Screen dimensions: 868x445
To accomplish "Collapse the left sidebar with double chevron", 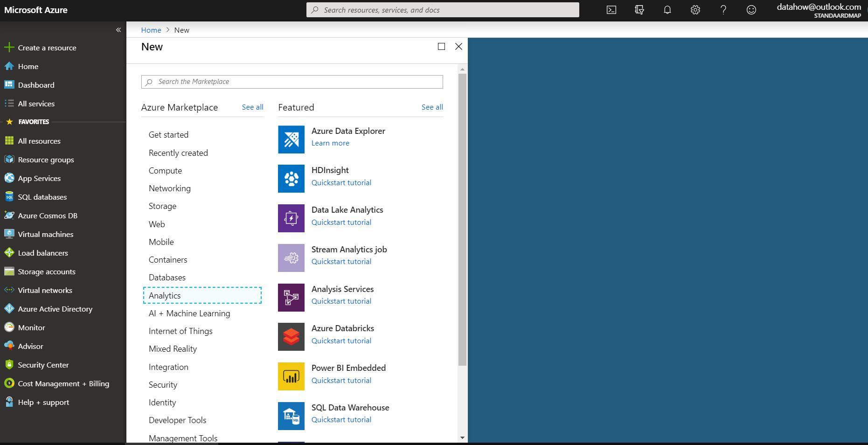I will click(x=118, y=30).
